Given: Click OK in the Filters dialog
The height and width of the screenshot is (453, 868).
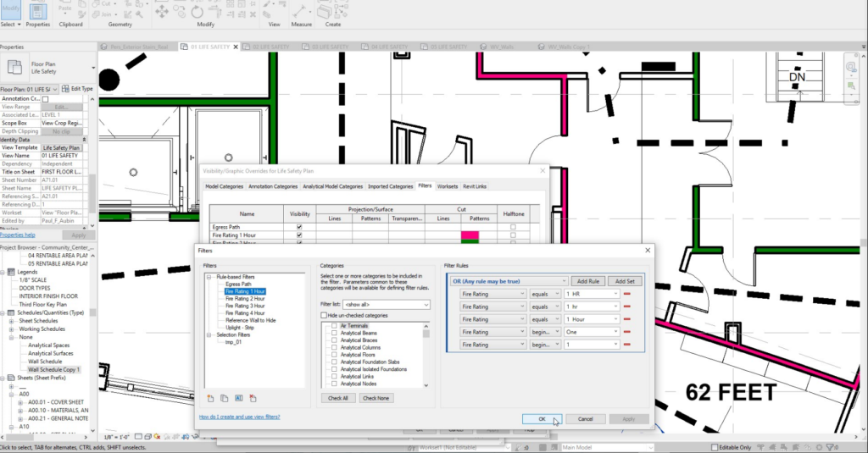Looking at the screenshot, I should click(542, 419).
